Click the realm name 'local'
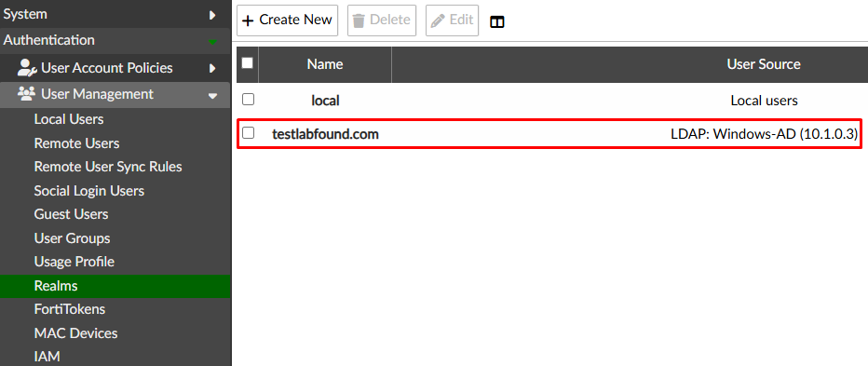This screenshot has height=366, width=868. point(326,101)
